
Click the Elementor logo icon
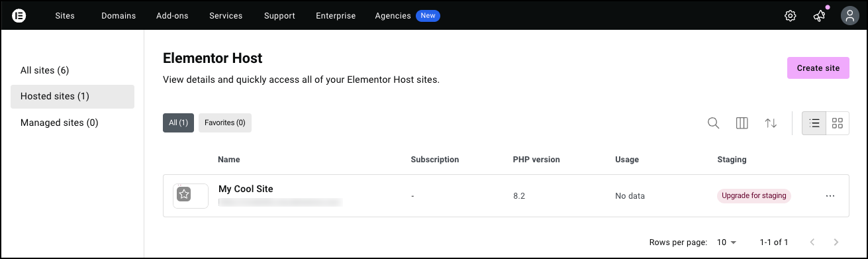(x=19, y=16)
